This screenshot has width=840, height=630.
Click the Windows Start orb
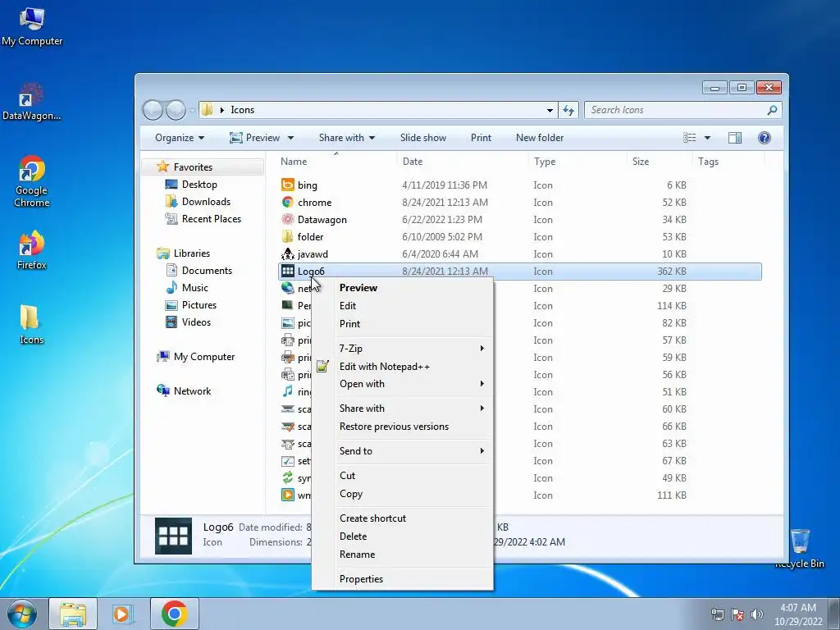click(x=22, y=614)
